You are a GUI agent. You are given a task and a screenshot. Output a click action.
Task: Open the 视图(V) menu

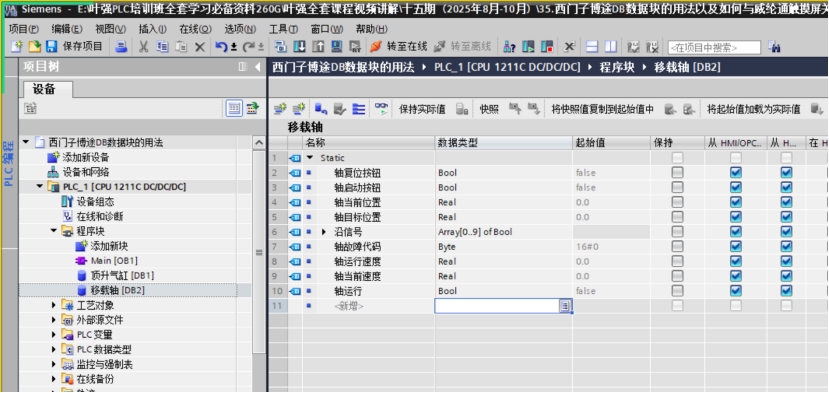tap(111, 29)
